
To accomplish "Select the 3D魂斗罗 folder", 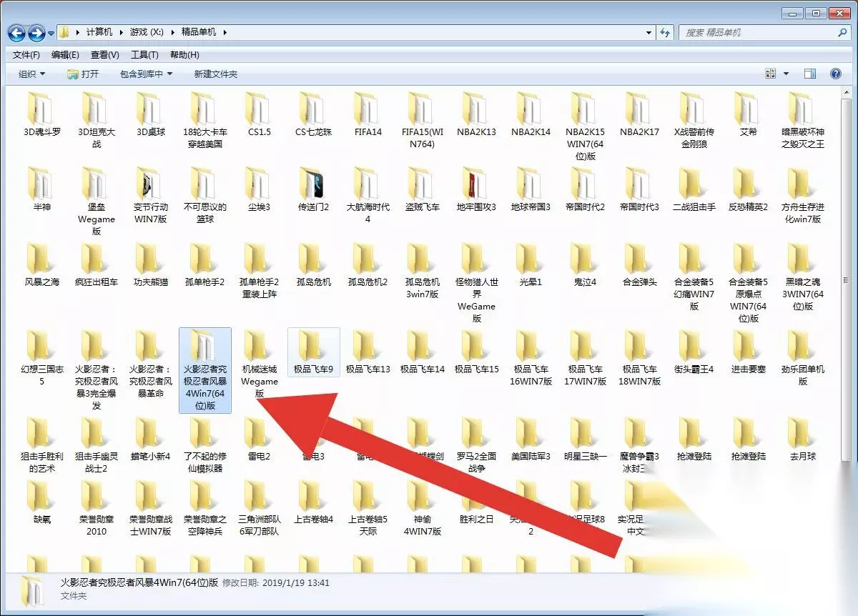I will 41,114.
